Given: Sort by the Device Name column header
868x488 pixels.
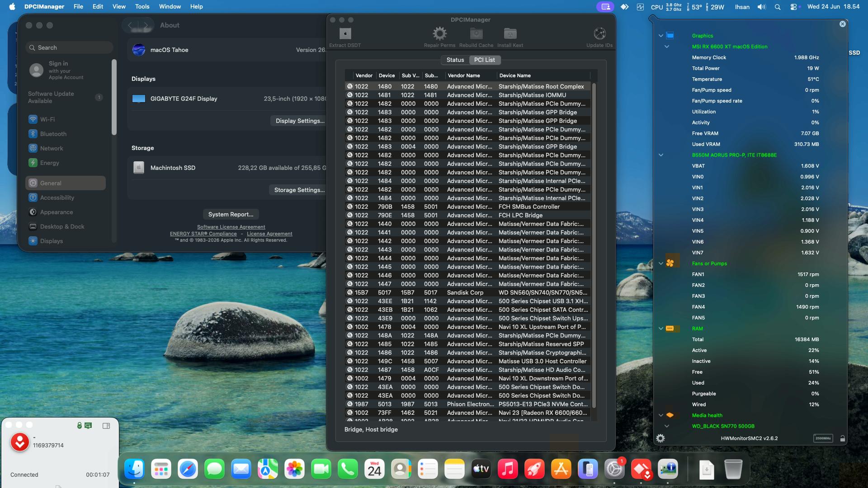Looking at the screenshot, I should (x=542, y=75).
